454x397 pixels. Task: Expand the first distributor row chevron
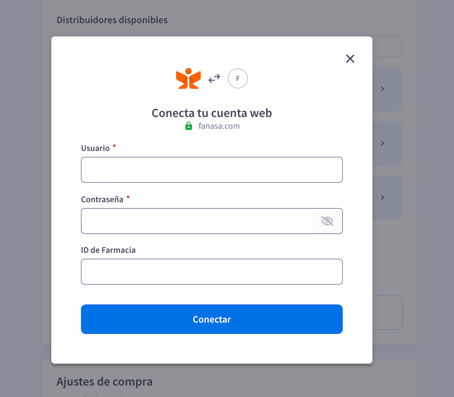pyautogui.click(x=383, y=89)
